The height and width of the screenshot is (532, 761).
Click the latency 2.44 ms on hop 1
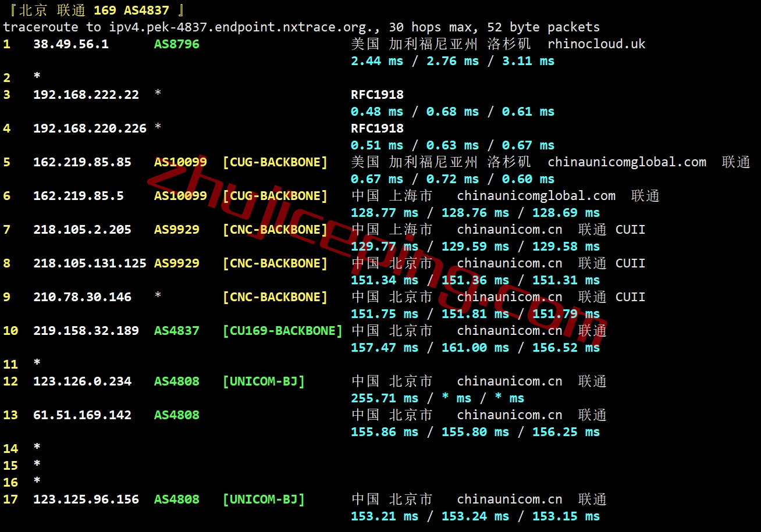(x=377, y=61)
